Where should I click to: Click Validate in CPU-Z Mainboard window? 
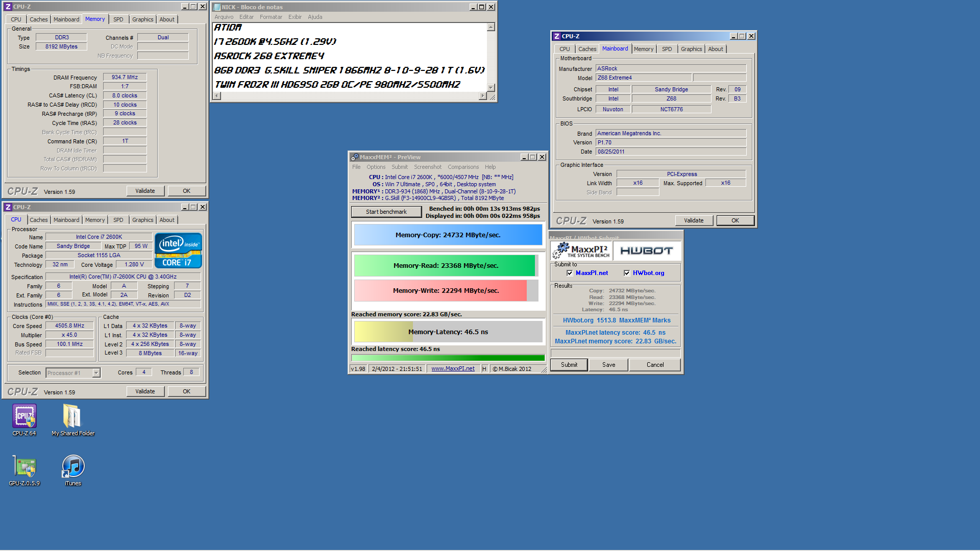click(x=694, y=220)
